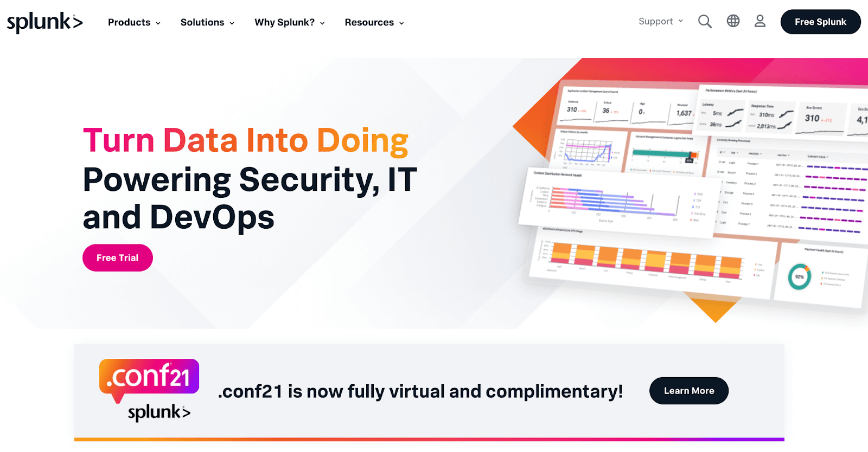Open the search magnifier icon
The width and height of the screenshot is (868, 452).
[x=705, y=22]
